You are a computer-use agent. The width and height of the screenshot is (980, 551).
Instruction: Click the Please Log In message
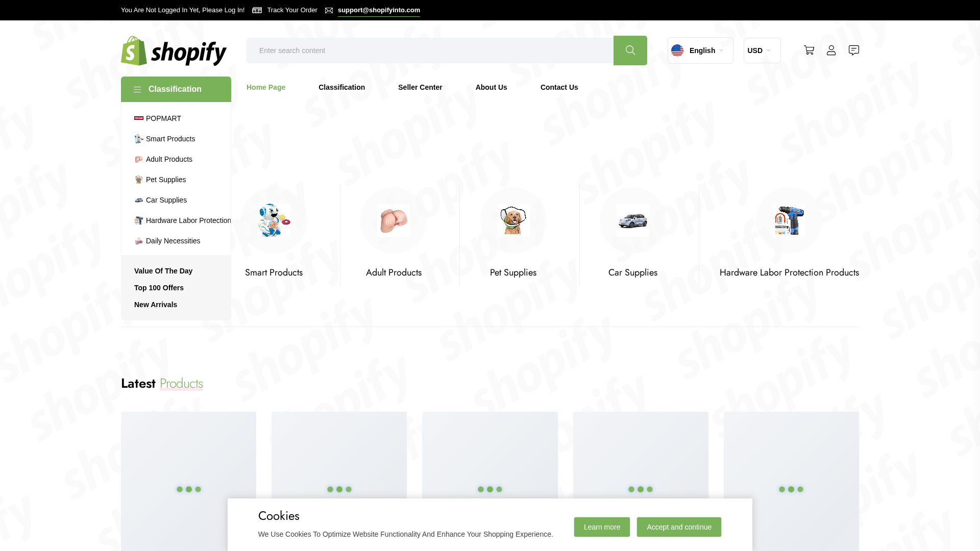click(183, 10)
